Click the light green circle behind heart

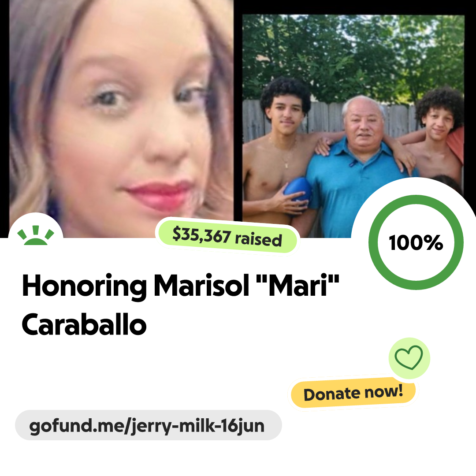click(x=409, y=358)
